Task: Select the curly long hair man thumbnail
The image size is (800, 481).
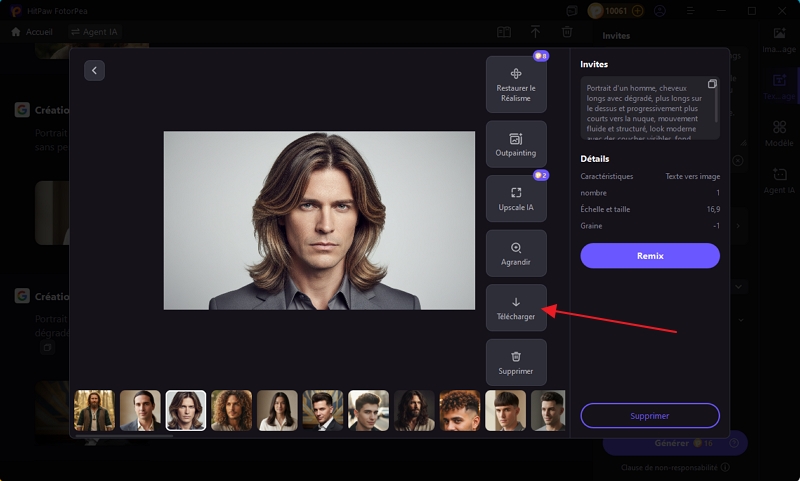Action: tap(232, 411)
